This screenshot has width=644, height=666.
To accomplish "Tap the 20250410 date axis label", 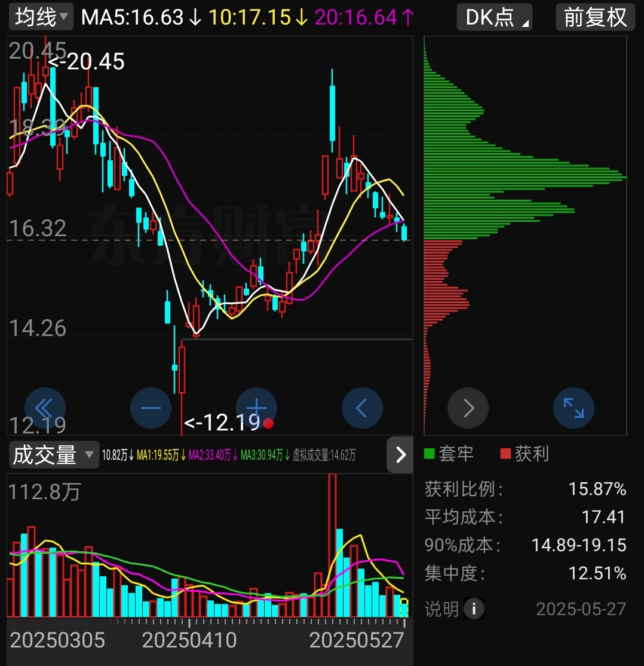I will coord(189,640).
